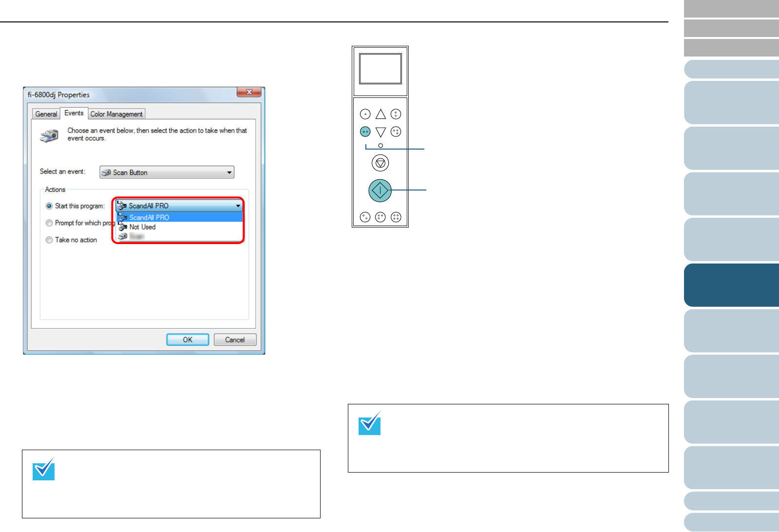
Task: Click the up triangle button on operator panel
Action: click(x=380, y=114)
